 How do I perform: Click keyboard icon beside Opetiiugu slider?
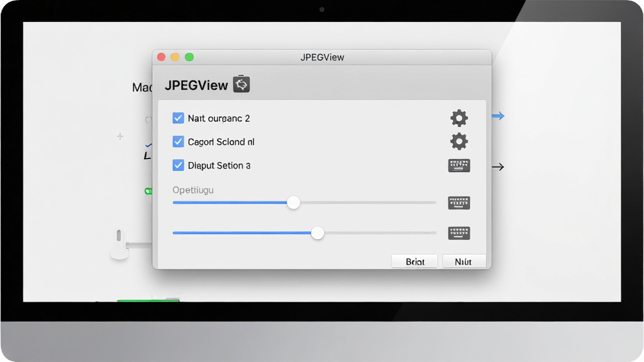click(x=458, y=203)
